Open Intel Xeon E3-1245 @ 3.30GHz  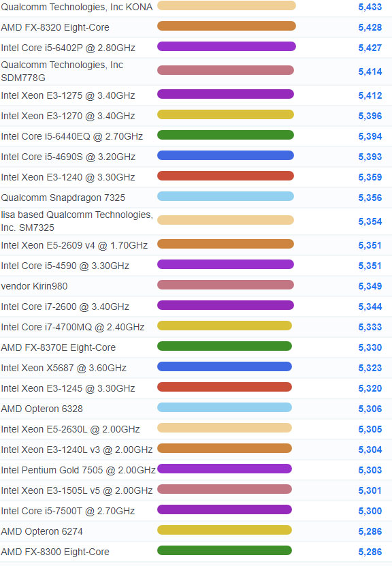[x=68, y=388]
